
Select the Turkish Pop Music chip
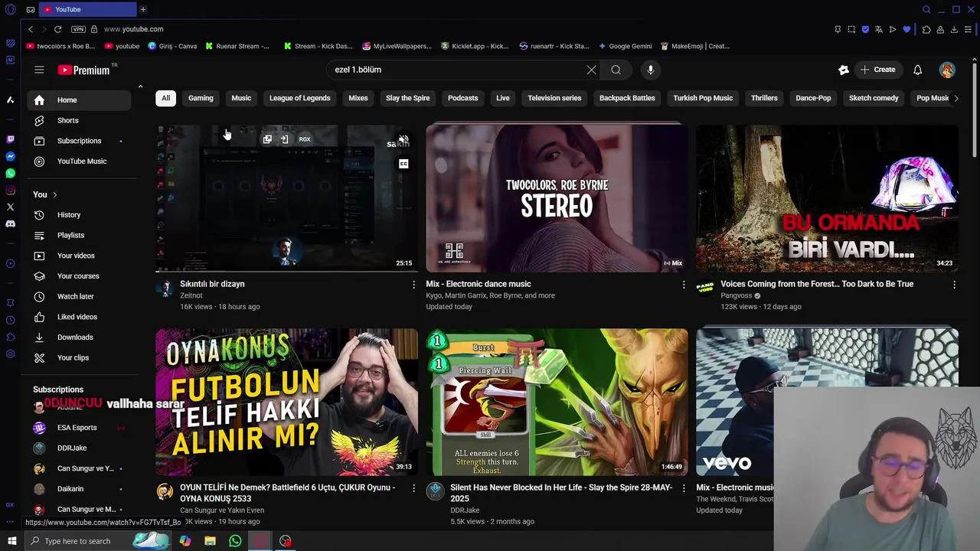tap(703, 98)
